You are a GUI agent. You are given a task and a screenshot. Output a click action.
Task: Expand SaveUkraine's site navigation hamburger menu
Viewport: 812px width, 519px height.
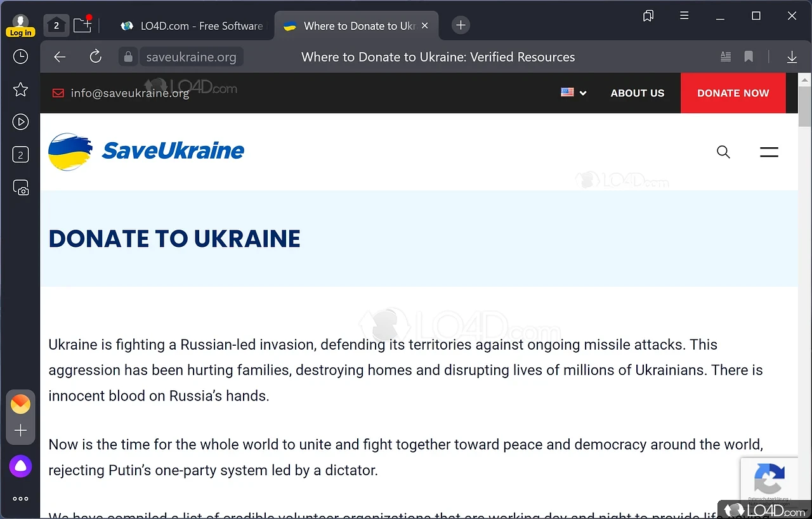coord(769,152)
